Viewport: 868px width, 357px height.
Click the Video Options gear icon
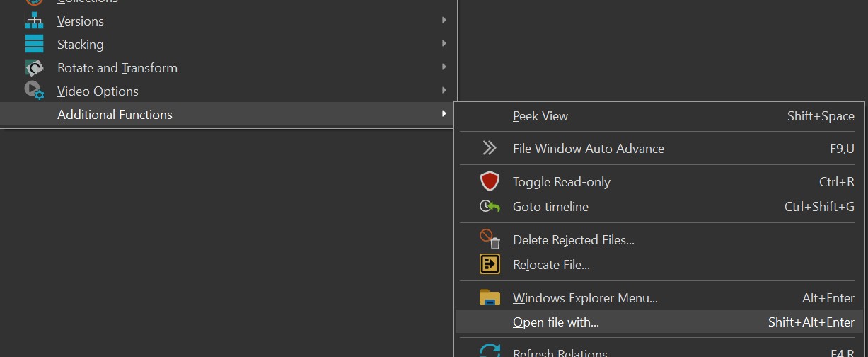pos(34,91)
